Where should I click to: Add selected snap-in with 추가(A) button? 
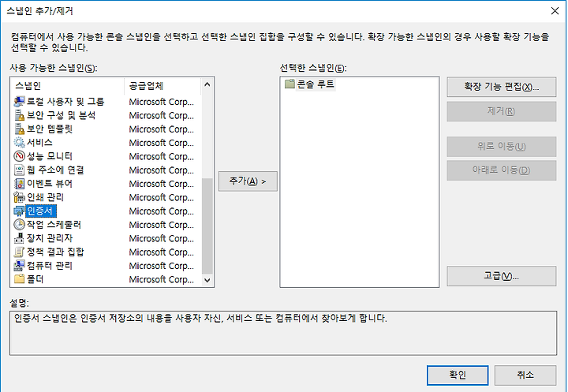(x=248, y=181)
